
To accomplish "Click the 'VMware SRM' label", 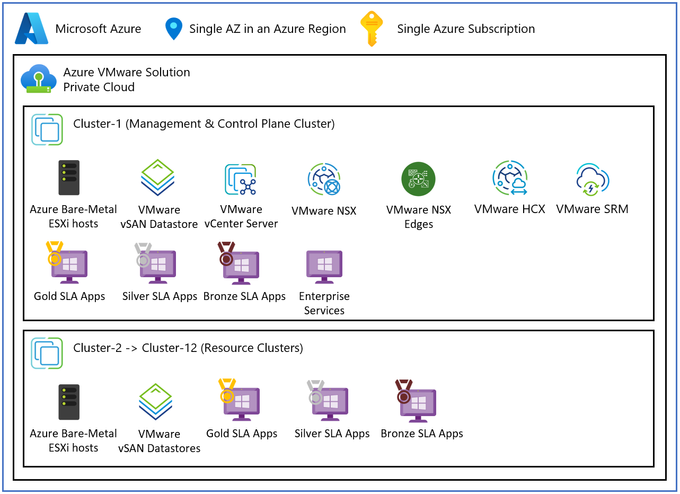I will point(592,209).
